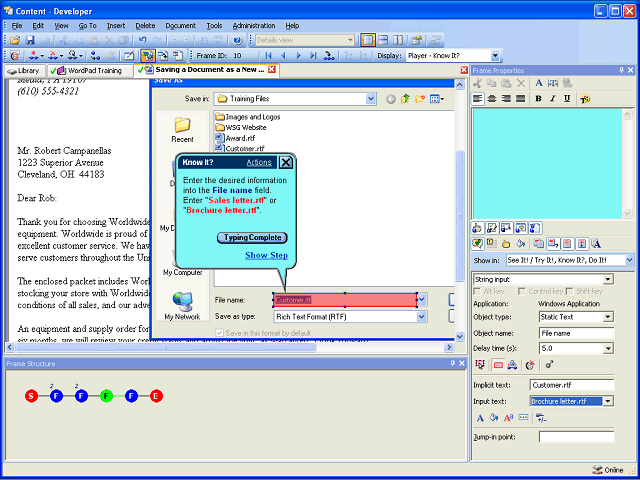Image resolution: width=640 pixels, height=480 pixels.
Task: Open the Administration menu
Action: [x=254, y=26]
